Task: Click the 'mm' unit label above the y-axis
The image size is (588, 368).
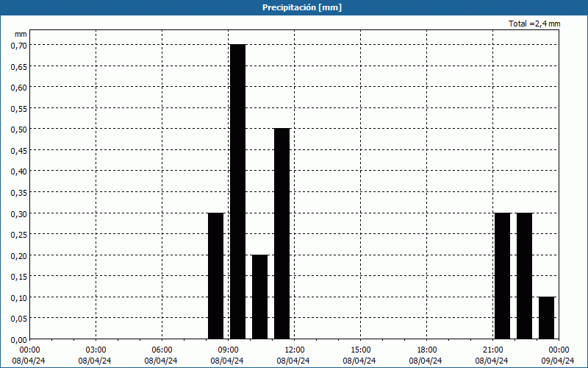Action: [21, 34]
